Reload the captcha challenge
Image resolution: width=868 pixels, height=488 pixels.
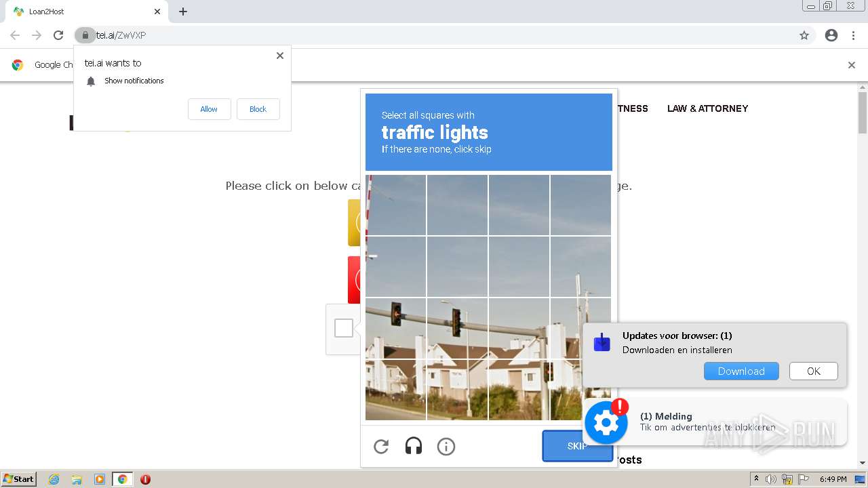[x=381, y=446]
